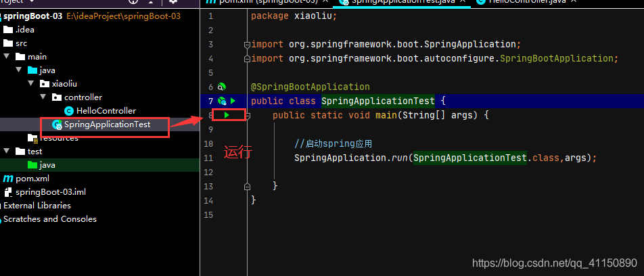Select External Libraries node
The image size is (644, 276).
pos(37,206)
